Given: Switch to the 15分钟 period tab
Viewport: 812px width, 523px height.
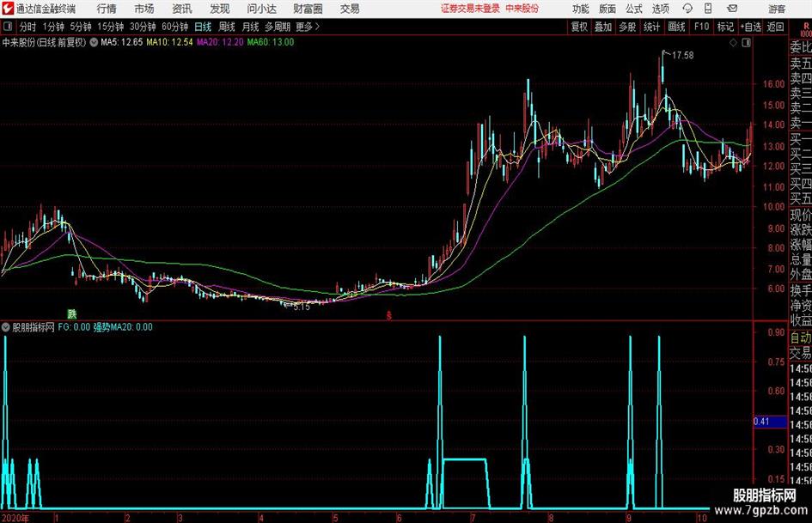Looking at the screenshot, I should coord(111,27).
